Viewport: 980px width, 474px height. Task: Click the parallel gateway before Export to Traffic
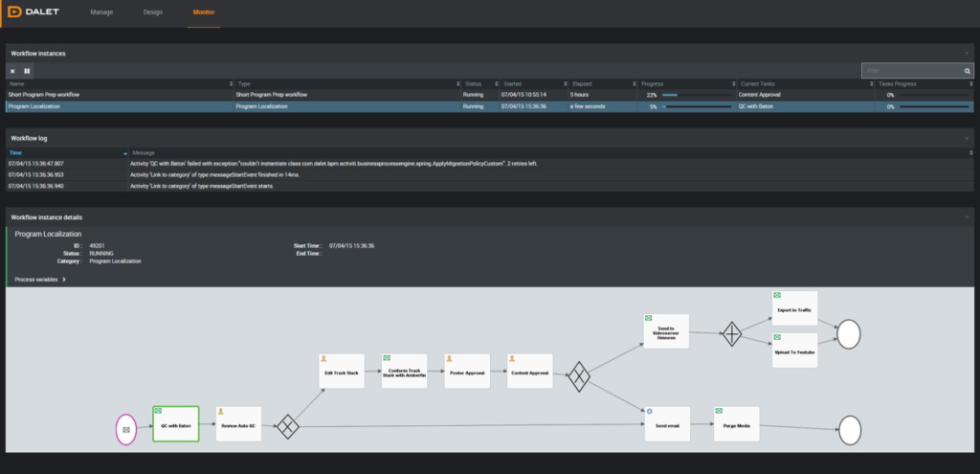click(x=732, y=334)
